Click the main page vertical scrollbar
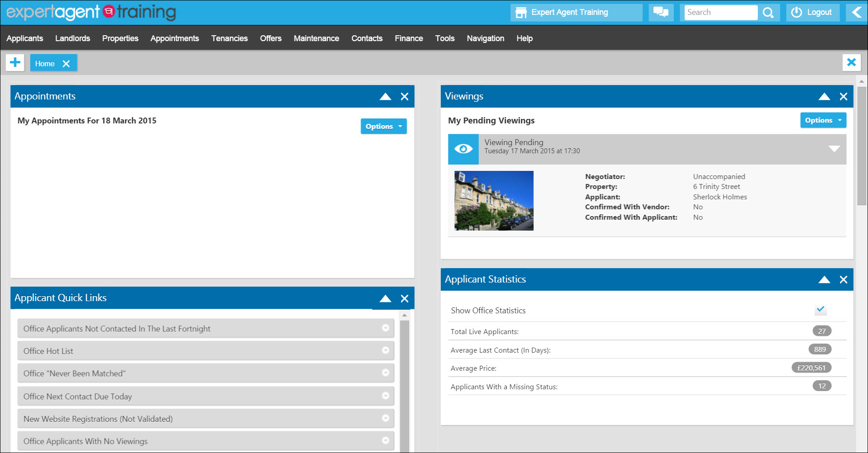 862,146
